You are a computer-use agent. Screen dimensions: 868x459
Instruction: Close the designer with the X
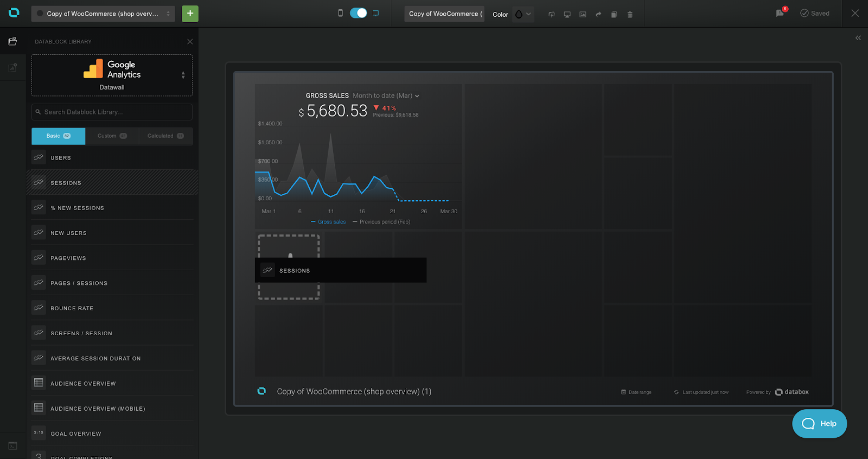point(855,13)
